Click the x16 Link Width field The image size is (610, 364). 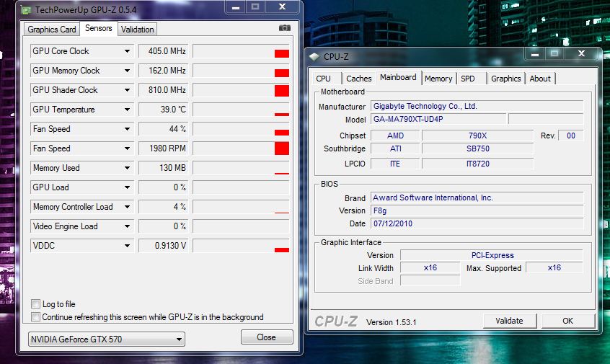tap(430, 267)
